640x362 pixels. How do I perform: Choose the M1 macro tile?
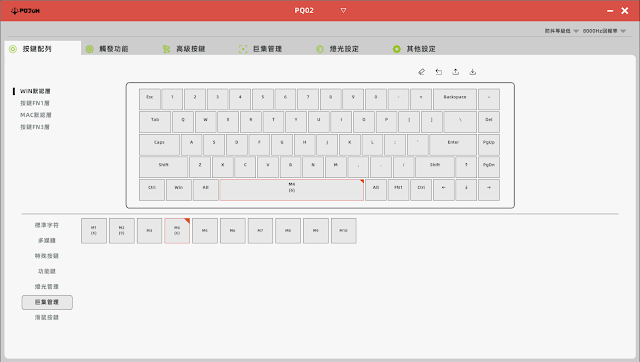click(94, 231)
